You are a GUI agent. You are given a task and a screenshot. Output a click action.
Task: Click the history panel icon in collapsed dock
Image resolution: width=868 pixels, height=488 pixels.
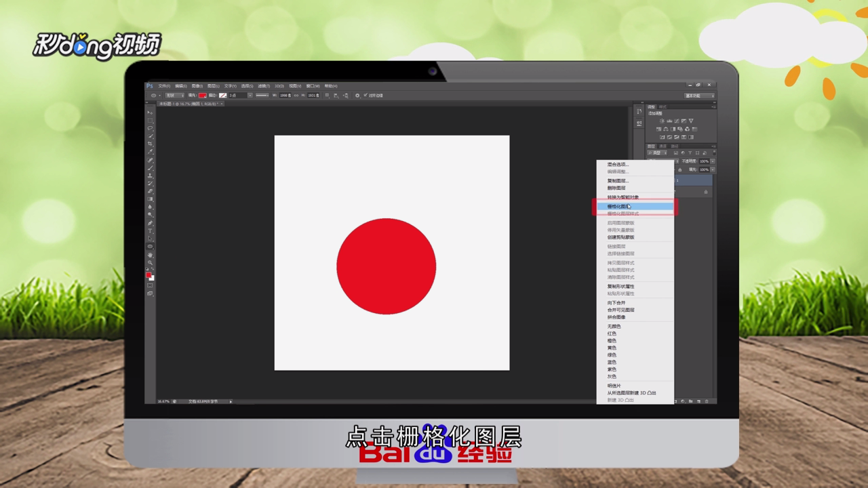(x=639, y=111)
